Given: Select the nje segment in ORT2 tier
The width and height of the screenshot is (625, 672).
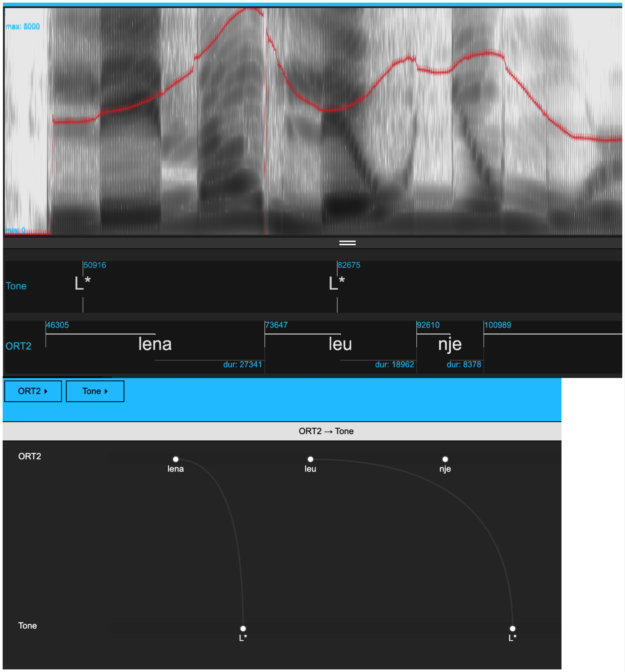Looking at the screenshot, I should click(x=450, y=345).
